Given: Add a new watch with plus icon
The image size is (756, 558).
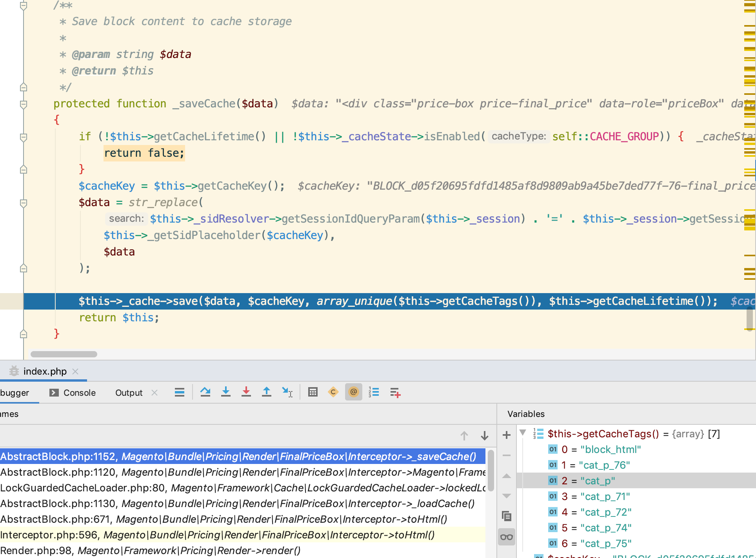Looking at the screenshot, I should (x=507, y=435).
